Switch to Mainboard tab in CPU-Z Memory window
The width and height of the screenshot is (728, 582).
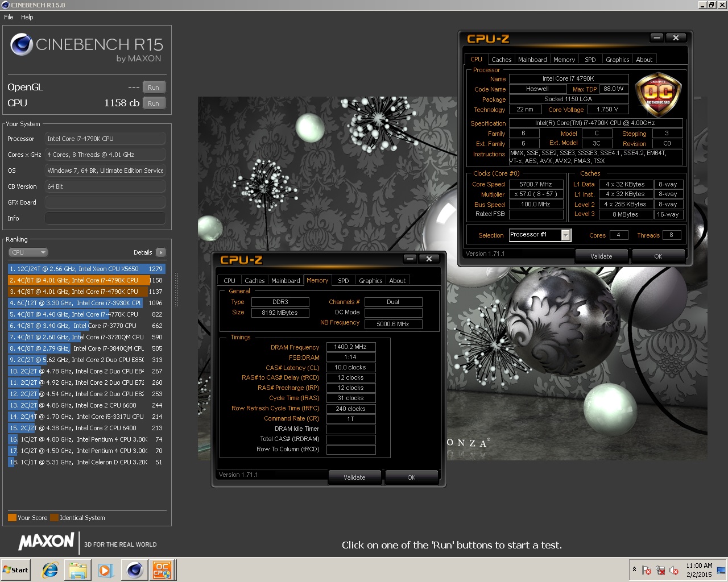coord(286,281)
